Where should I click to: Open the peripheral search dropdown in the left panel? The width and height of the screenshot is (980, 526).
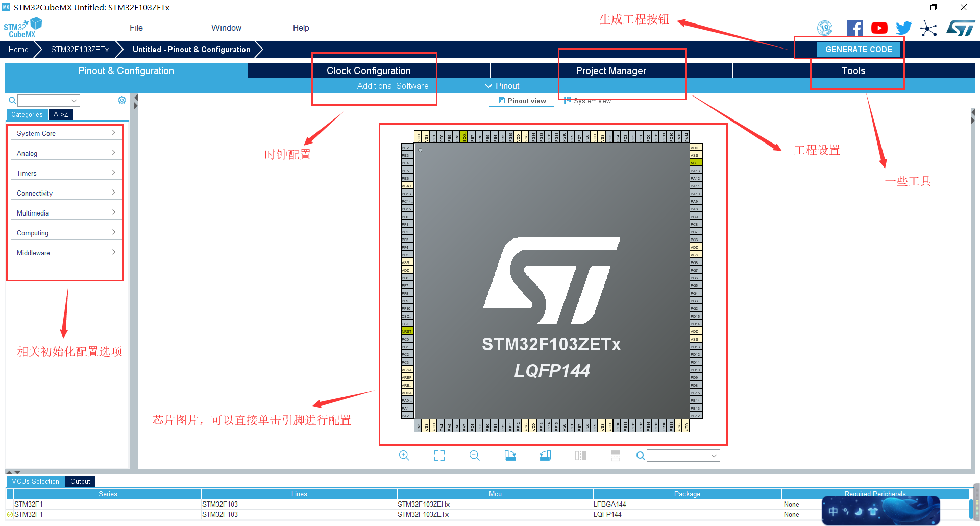pos(74,101)
